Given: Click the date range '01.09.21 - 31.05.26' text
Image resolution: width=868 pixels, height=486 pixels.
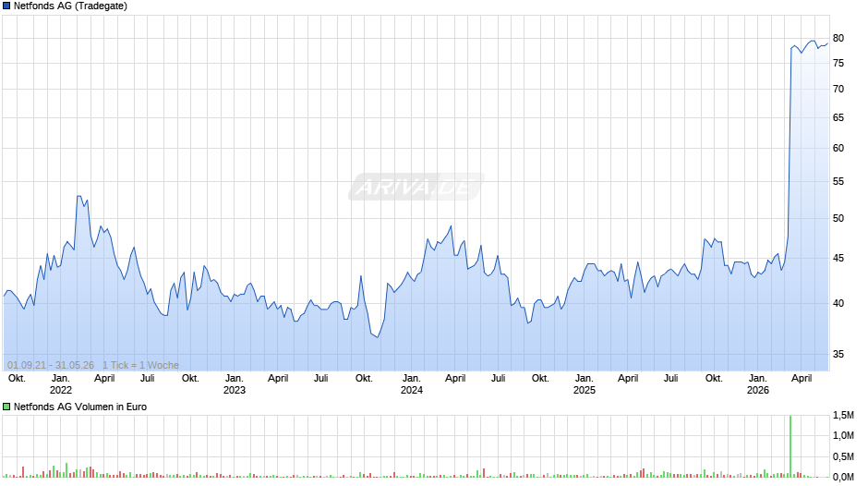Looking at the screenshot, I should pyautogui.click(x=51, y=365).
